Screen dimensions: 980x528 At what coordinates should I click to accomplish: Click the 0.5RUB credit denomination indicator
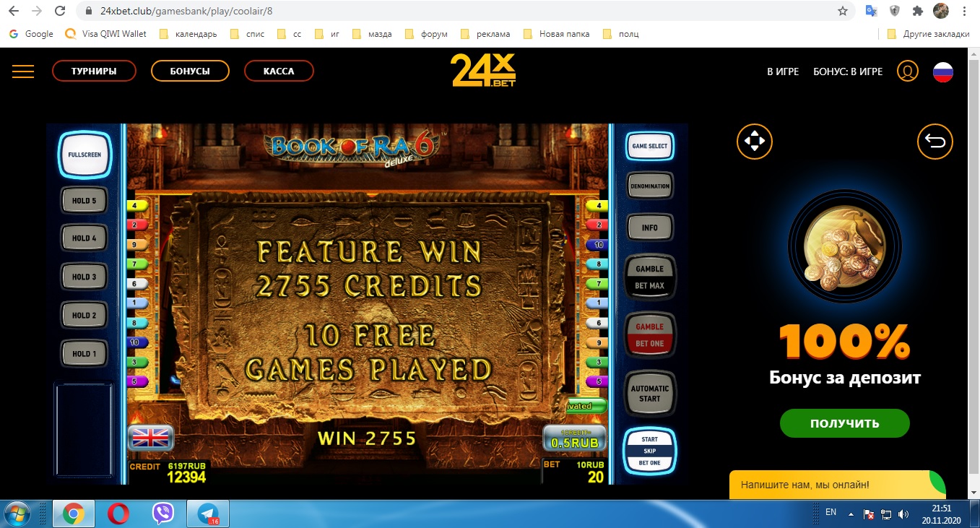[x=573, y=439]
